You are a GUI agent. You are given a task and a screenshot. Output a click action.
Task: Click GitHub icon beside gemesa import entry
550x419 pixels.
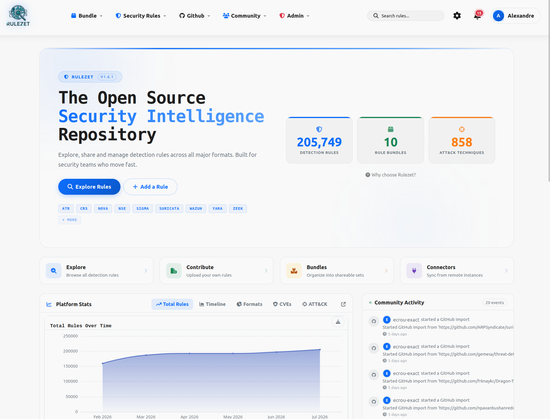point(374,348)
